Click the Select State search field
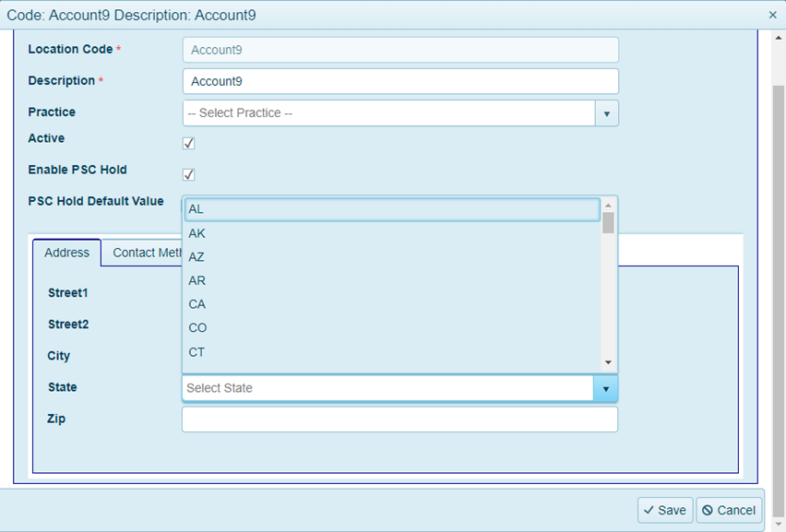The width and height of the screenshot is (786, 532). click(387, 388)
